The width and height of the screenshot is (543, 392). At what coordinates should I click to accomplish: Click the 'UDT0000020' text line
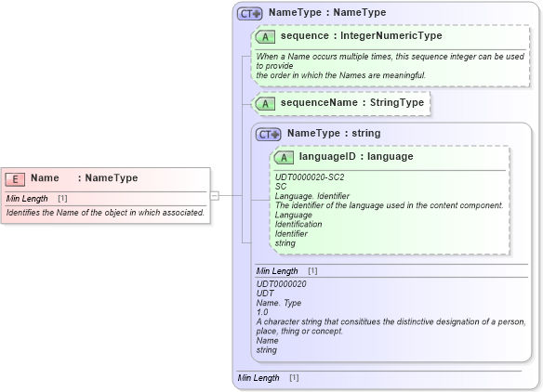coord(281,284)
